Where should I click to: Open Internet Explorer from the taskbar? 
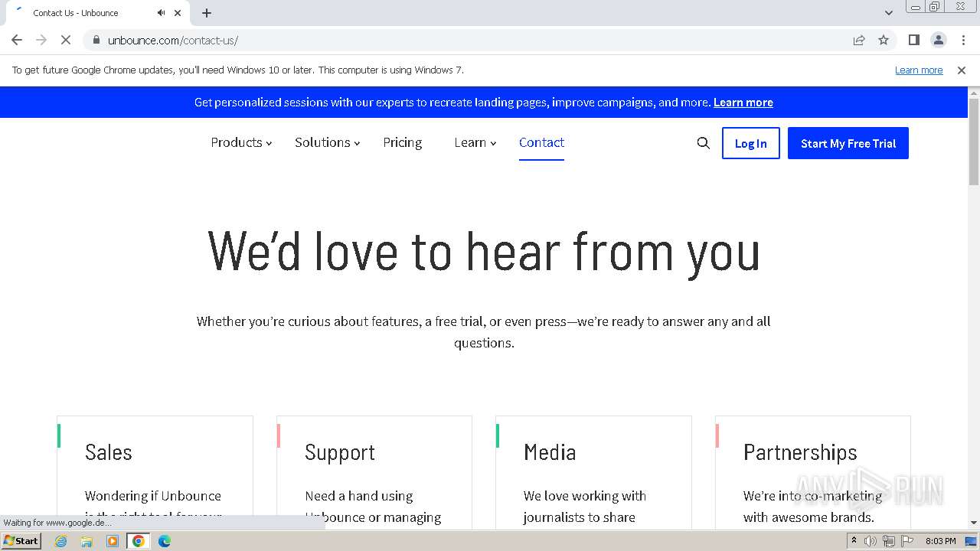60,541
